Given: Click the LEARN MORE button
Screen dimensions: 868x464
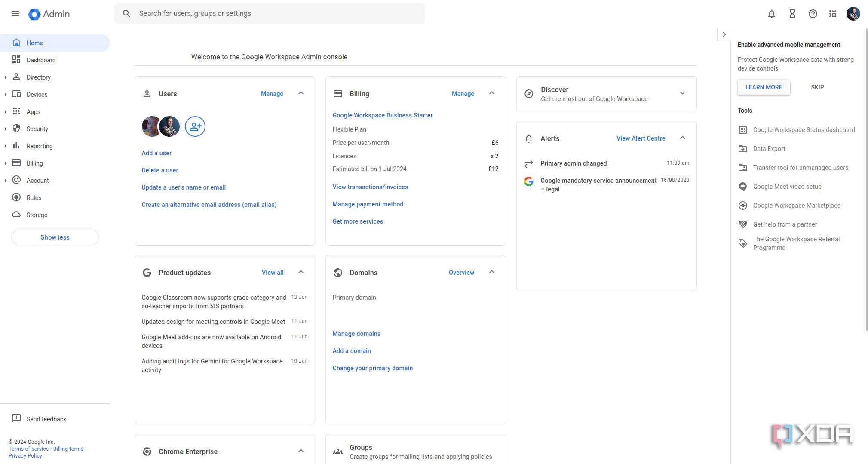Looking at the screenshot, I should [764, 87].
